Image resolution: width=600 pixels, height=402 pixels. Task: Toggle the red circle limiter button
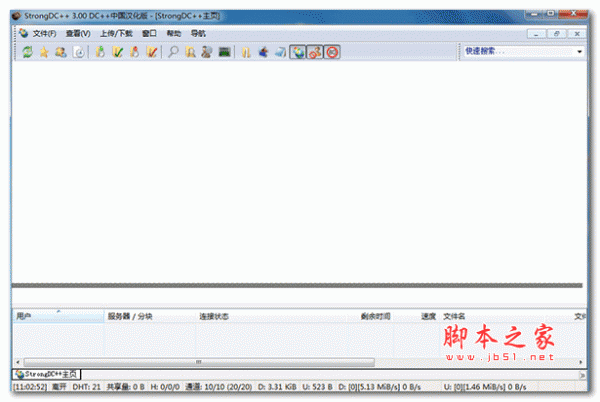point(332,52)
